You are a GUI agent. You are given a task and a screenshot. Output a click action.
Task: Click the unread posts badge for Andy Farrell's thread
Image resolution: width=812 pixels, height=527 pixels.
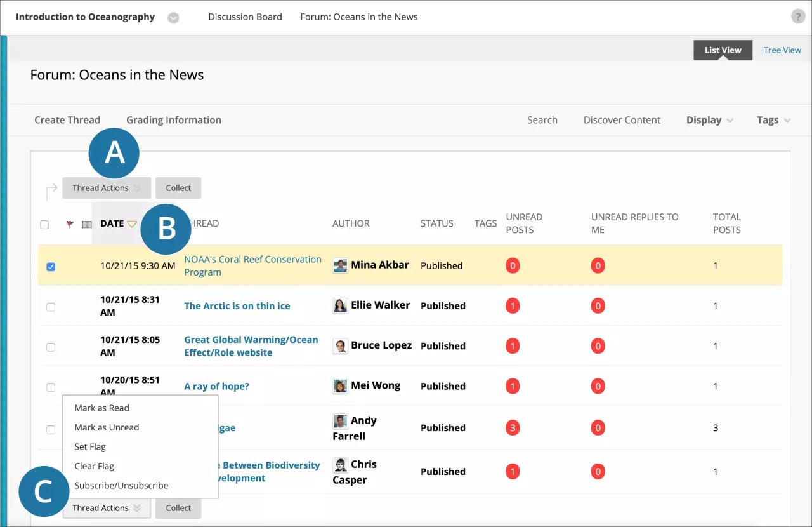[513, 427]
